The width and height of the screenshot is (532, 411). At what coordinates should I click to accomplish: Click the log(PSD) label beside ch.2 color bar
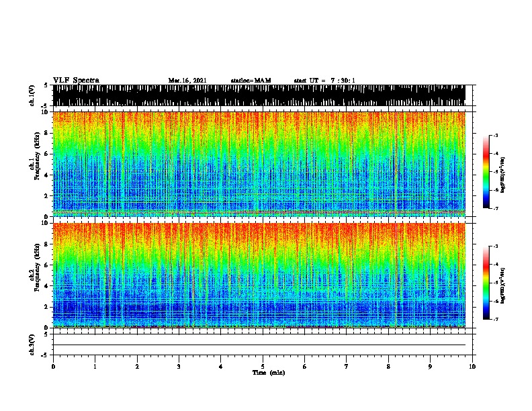pyautogui.click(x=502, y=285)
